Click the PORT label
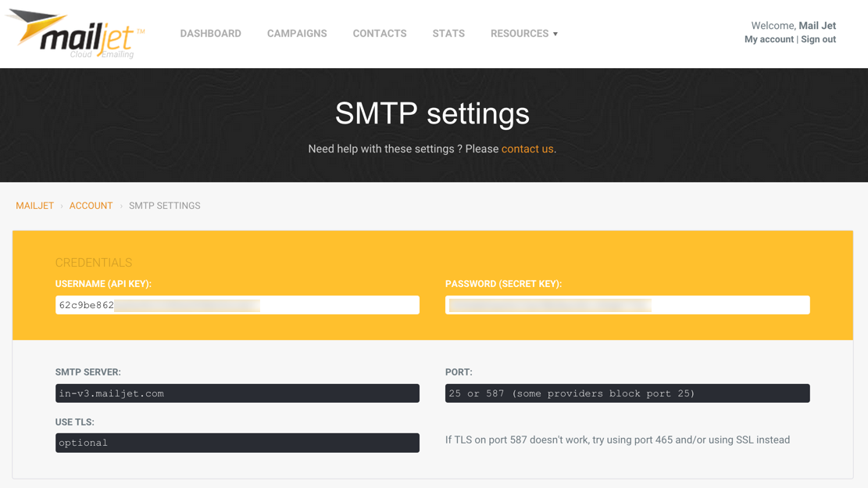Viewport: 868px width, 488px height. click(459, 372)
